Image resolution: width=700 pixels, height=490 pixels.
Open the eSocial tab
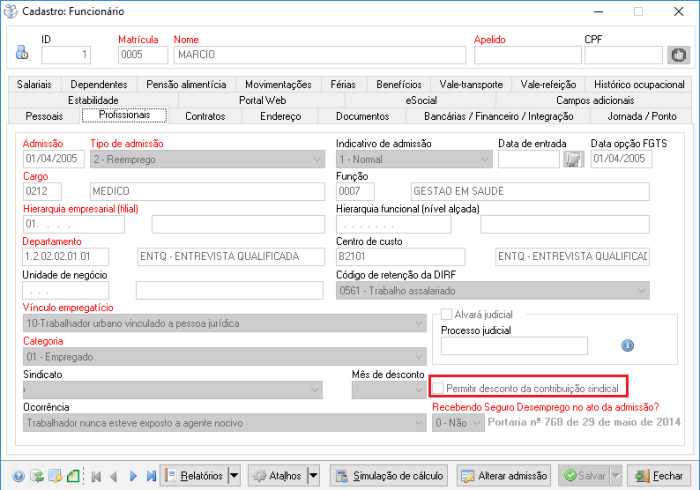pos(421,100)
